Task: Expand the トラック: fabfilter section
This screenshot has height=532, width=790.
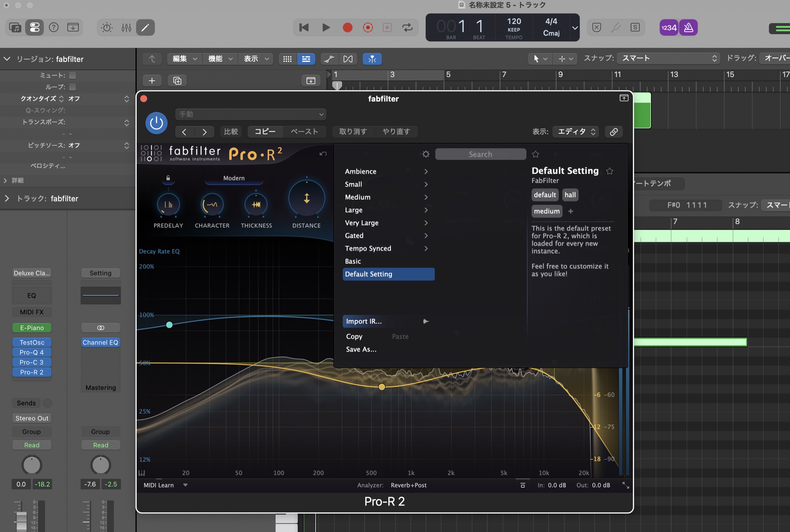Action: [7, 199]
